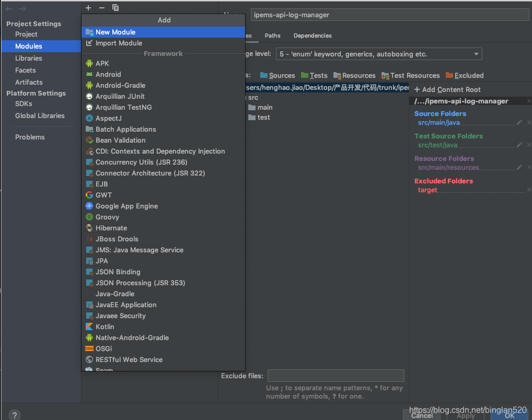
Task: Choose Java-Gradle from framework list
Action: 163,294
